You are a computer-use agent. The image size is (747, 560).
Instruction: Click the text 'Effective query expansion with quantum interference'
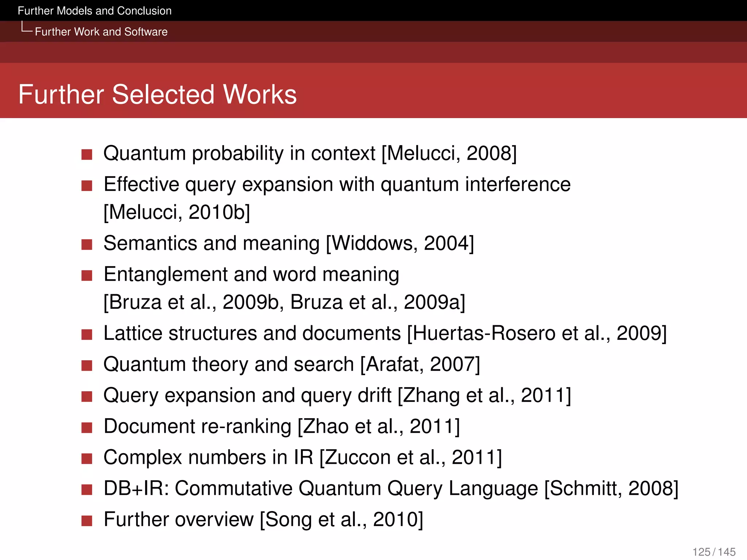pos(337,184)
